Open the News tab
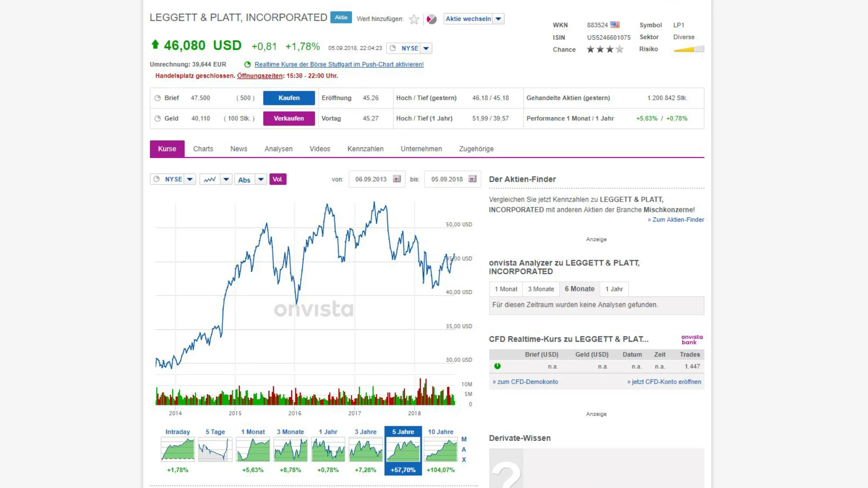Image resolution: width=868 pixels, height=488 pixels. 239,149
